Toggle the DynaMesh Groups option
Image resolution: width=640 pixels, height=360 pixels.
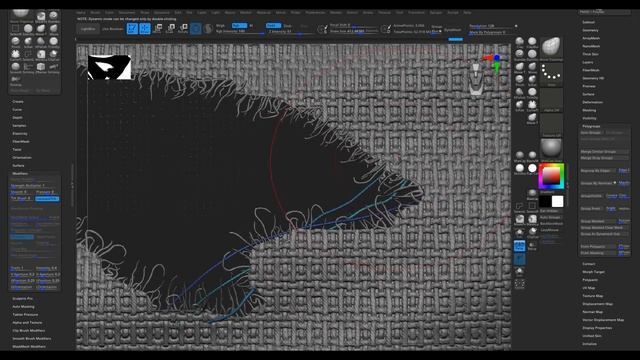(x=437, y=27)
